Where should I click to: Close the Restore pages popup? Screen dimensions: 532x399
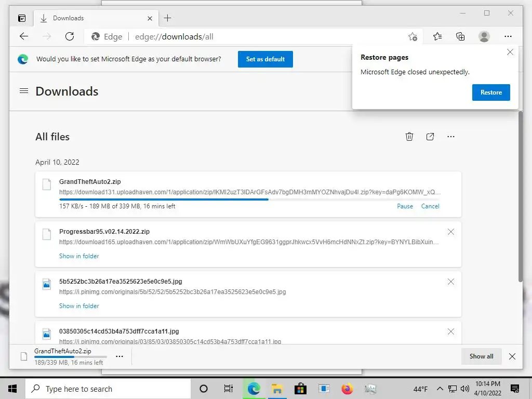point(510,52)
